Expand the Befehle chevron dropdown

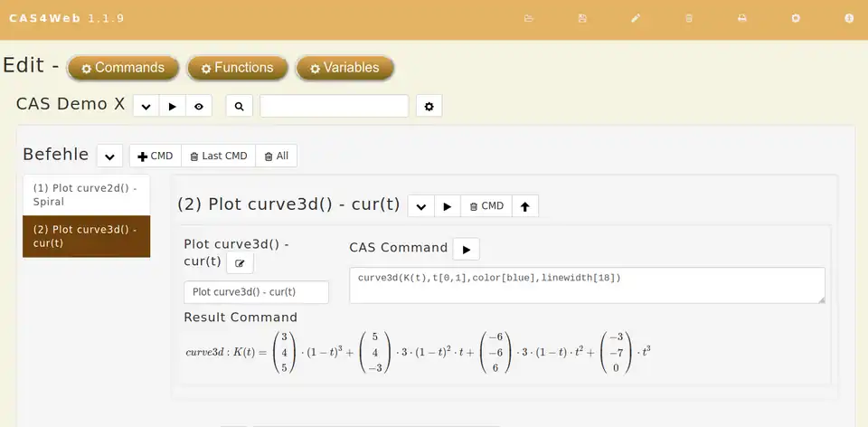pos(109,157)
